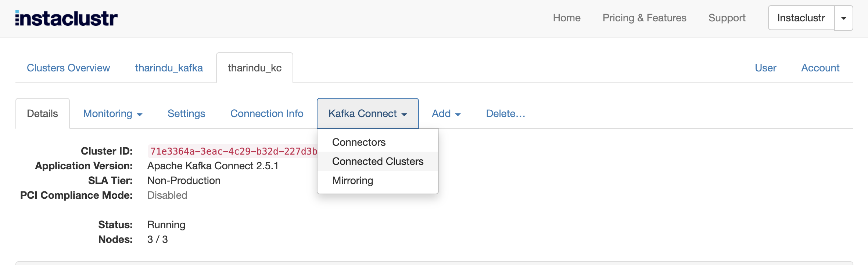Collapse the Kafka Connect dropdown
Screen dimensions: 868x265
pos(367,113)
